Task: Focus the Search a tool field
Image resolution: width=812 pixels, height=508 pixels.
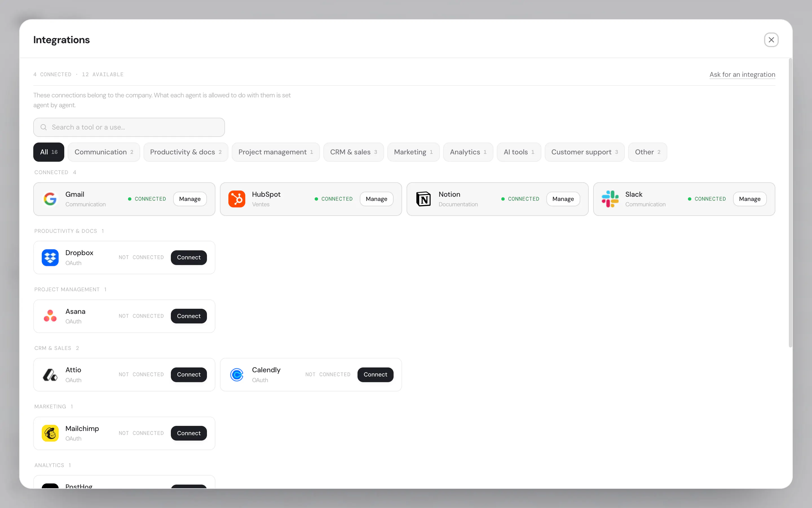Action: tap(129, 127)
